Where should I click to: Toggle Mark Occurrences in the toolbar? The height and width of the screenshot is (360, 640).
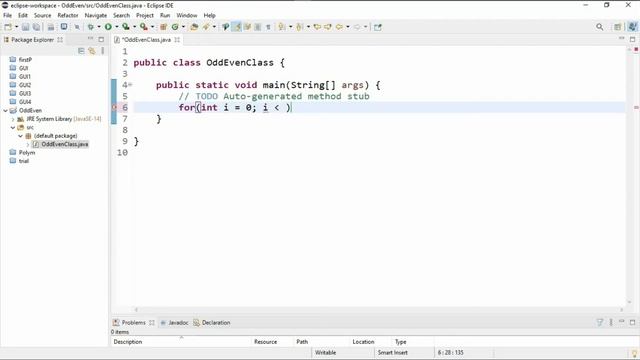[236, 27]
